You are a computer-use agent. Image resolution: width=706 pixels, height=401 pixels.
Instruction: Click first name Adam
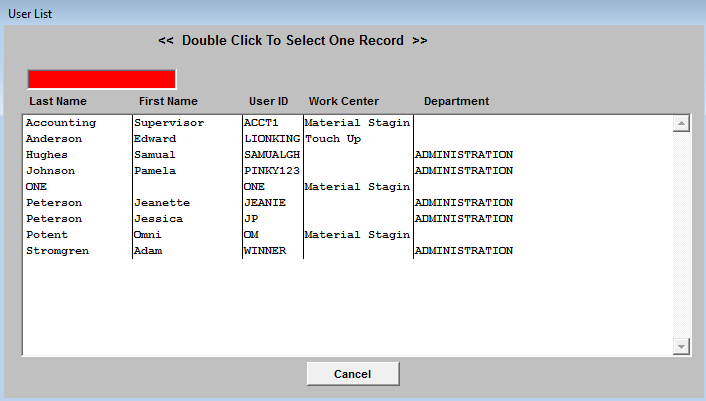point(148,251)
